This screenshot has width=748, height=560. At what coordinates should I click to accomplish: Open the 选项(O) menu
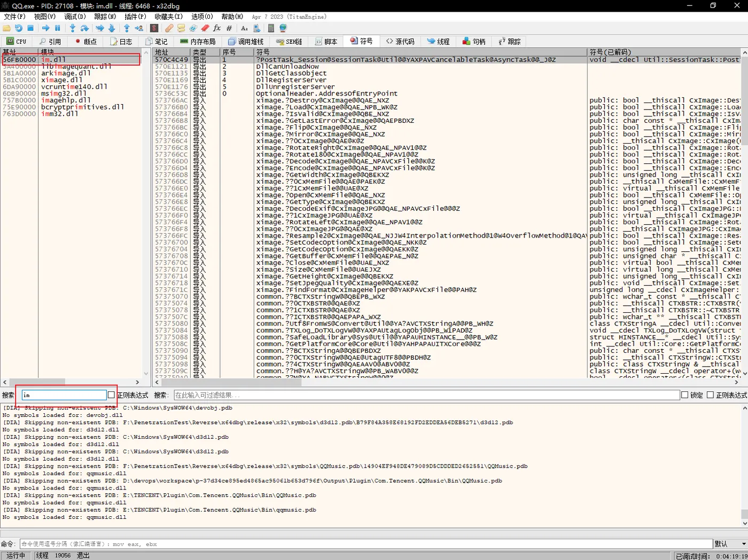pos(202,17)
